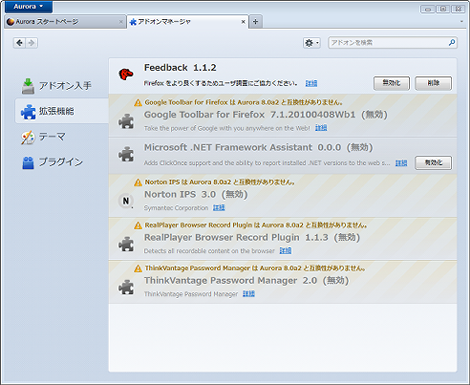Click the magnifier search icon
The image size is (470, 385).
[x=452, y=43]
